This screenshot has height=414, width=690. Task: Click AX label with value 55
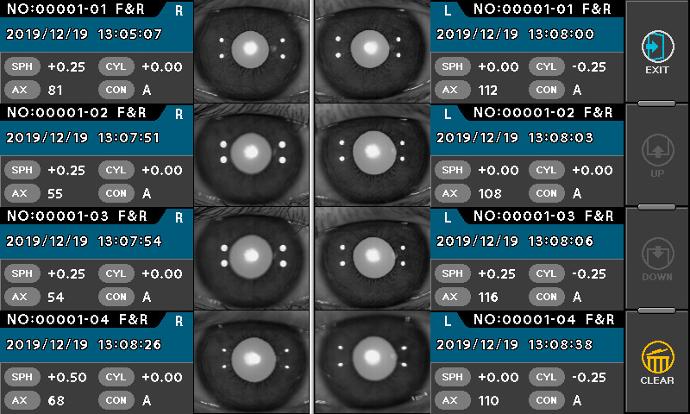[x=20, y=193]
